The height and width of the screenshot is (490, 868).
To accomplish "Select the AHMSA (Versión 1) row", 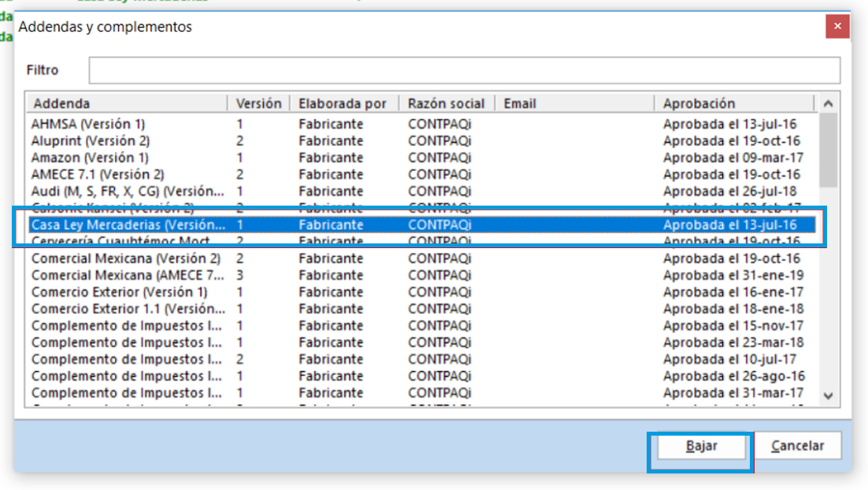I will click(x=88, y=124).
